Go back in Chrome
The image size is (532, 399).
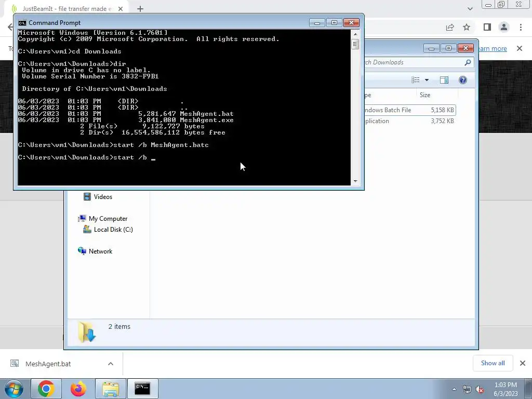click(10, 27)
